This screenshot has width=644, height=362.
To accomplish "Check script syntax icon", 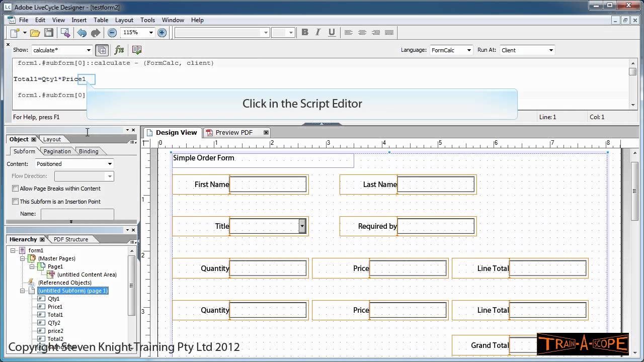I will (136, 50).
